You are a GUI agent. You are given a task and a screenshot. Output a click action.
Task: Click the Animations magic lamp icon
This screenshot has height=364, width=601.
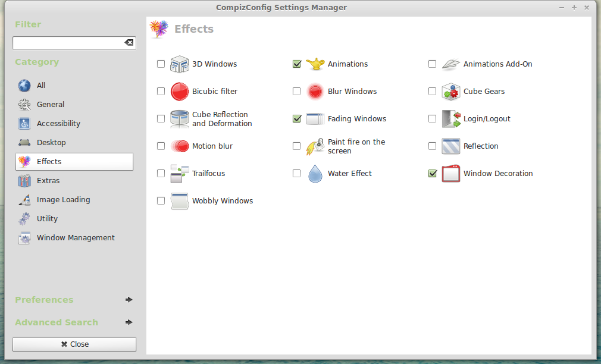pyautogui.click(x=315, y=64)
